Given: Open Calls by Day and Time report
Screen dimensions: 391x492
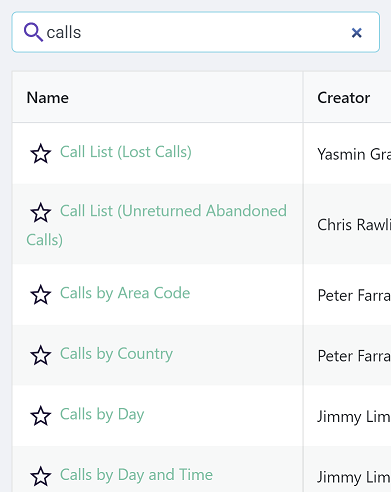Looking at the screenshot, I should (136, 475).
